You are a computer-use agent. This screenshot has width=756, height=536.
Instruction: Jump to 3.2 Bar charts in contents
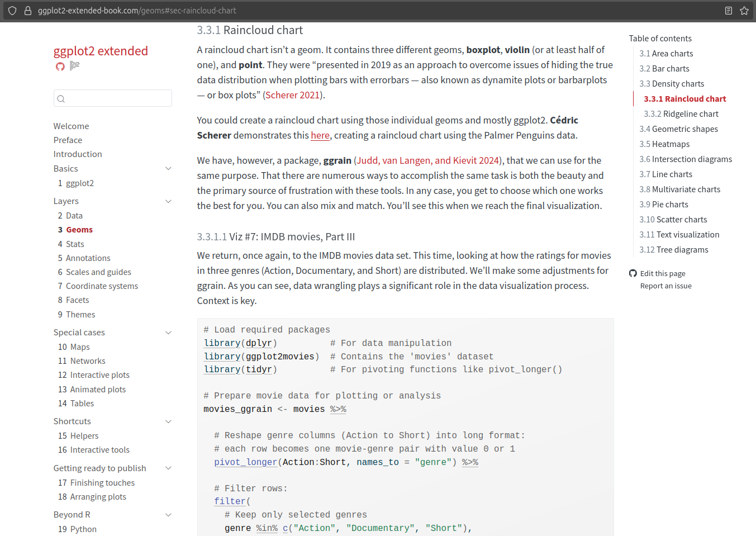pos(664,69)
